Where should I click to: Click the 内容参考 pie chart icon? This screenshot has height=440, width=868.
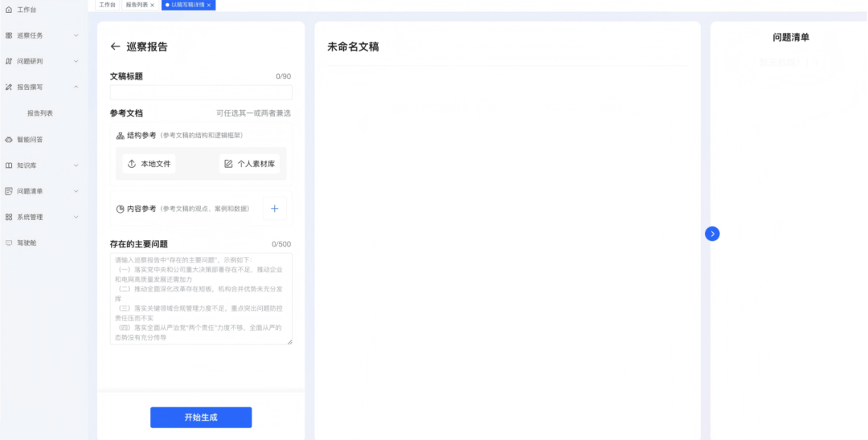(120, 209)
